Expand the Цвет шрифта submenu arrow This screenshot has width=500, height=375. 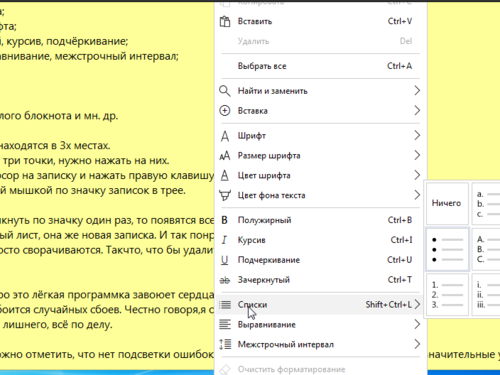417,175
